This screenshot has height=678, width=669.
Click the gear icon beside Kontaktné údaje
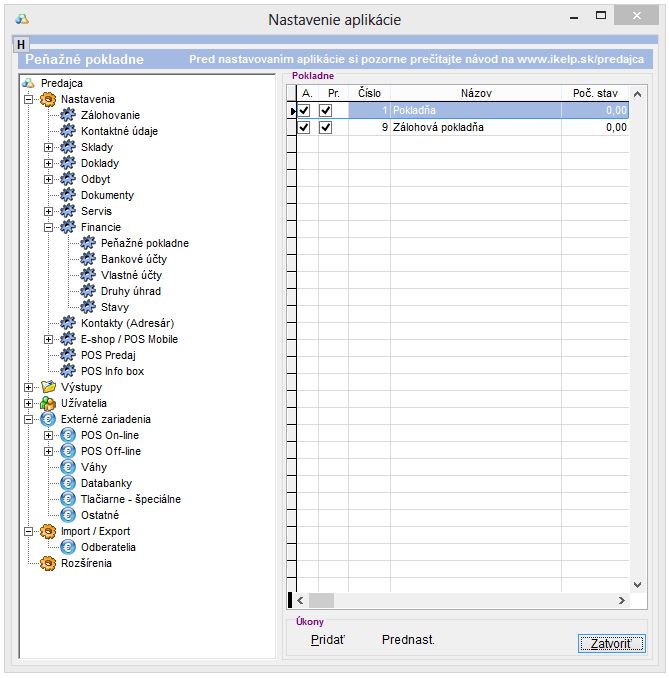pos(68,131)
